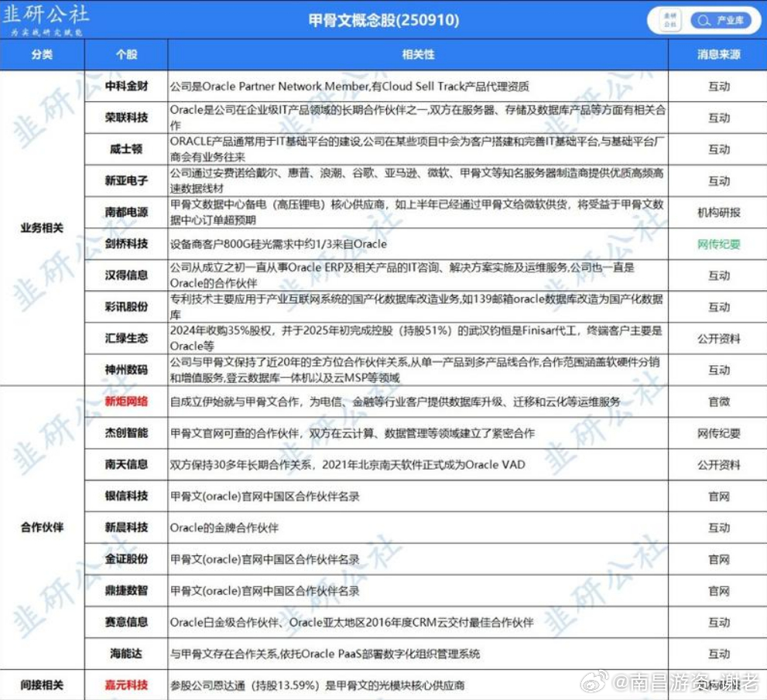This screenshot has height=700, width=767.
Task: Click 剑桥科技 description about 800G硅光需求
Action: pos(279,244)
